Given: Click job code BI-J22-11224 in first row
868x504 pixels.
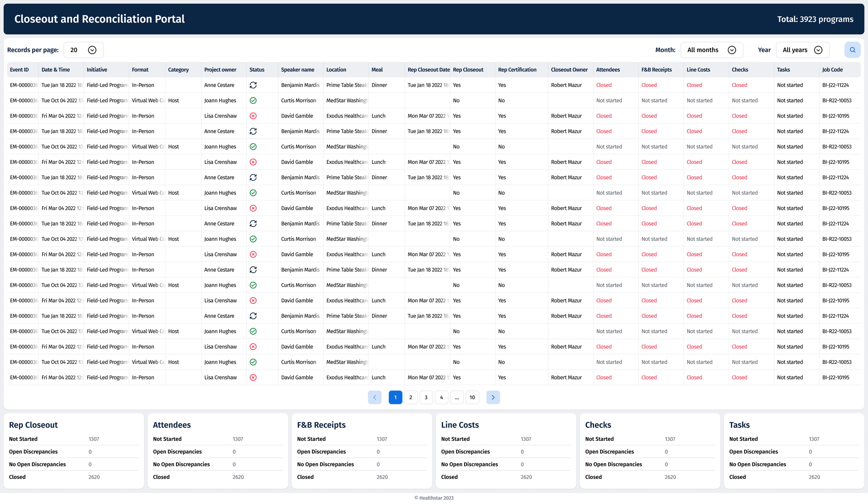Looking at the screenshot, I should pos(835,85).
